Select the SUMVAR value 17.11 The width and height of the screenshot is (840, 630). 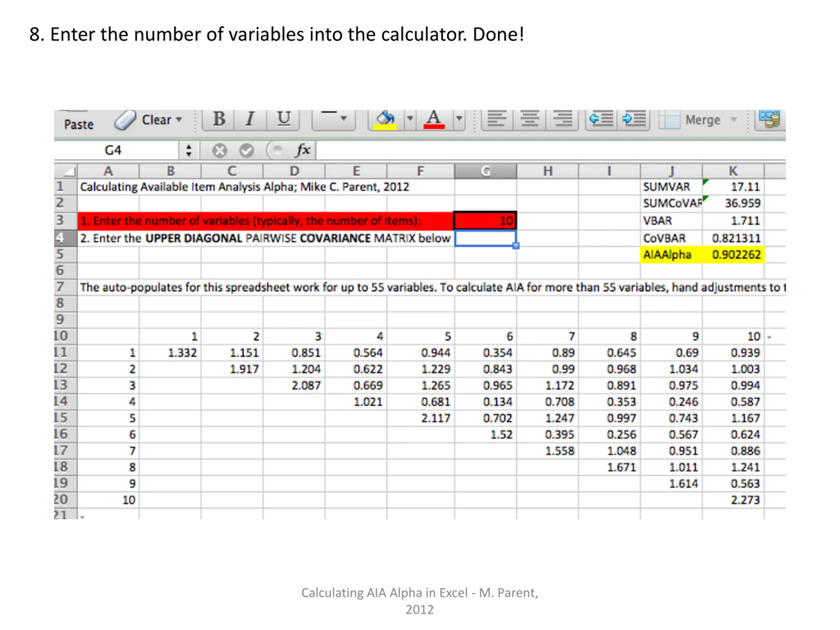click(733, 187)
